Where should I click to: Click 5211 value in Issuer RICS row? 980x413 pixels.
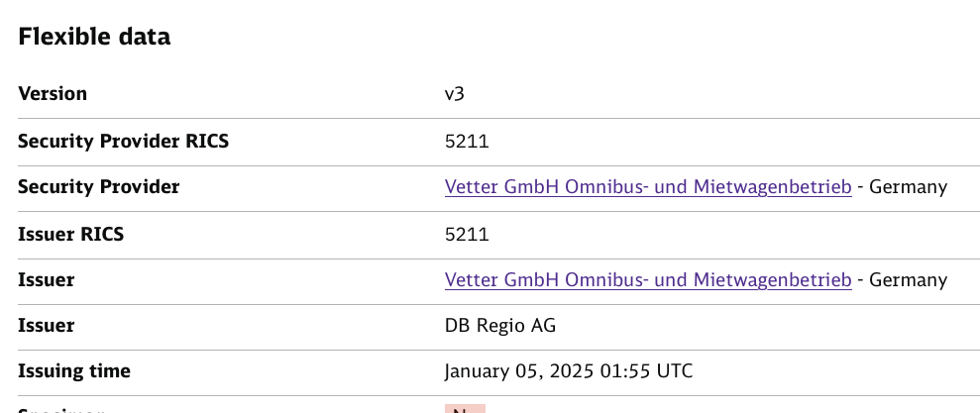point(467,235)
